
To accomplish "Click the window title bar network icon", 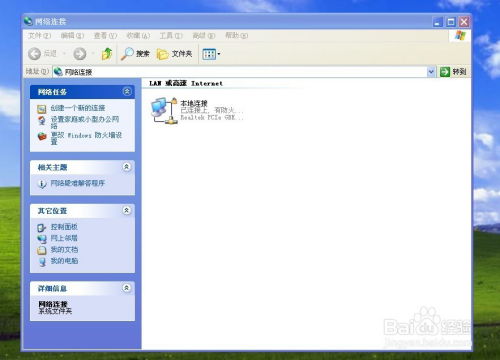I will (x=28, y=21).
